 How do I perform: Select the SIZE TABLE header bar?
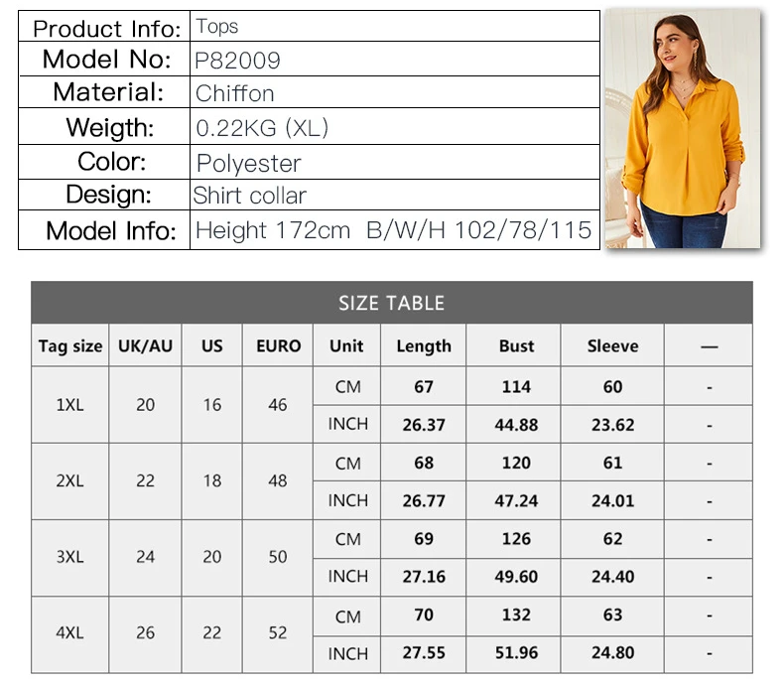coord(391,303)
